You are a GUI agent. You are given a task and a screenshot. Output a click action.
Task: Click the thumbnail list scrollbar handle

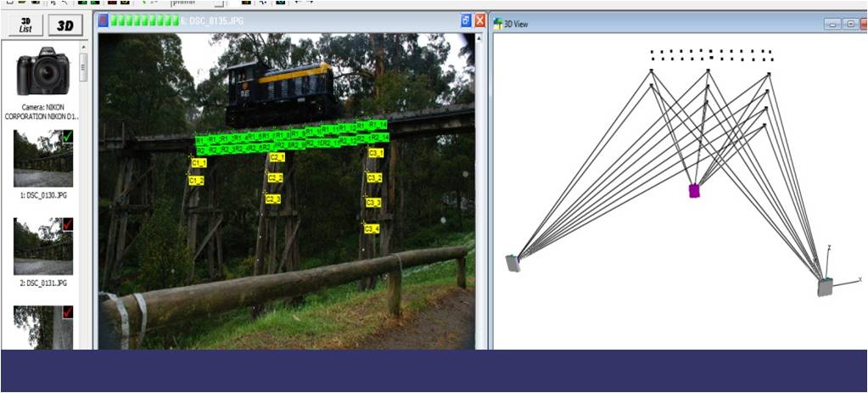(x=82, y=65)
